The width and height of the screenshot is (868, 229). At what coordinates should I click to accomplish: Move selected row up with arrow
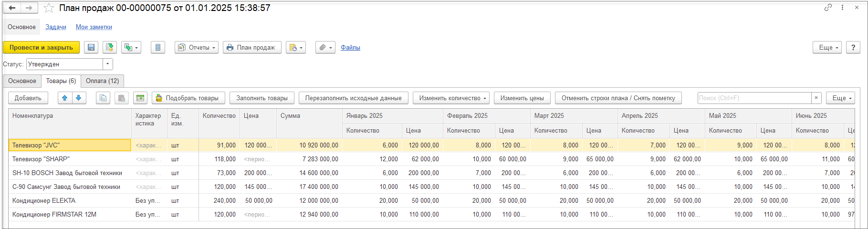point(65,98)
